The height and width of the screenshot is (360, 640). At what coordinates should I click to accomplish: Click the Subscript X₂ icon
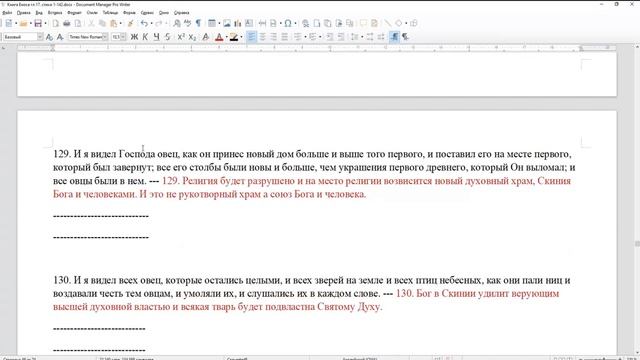coord(192,37)
